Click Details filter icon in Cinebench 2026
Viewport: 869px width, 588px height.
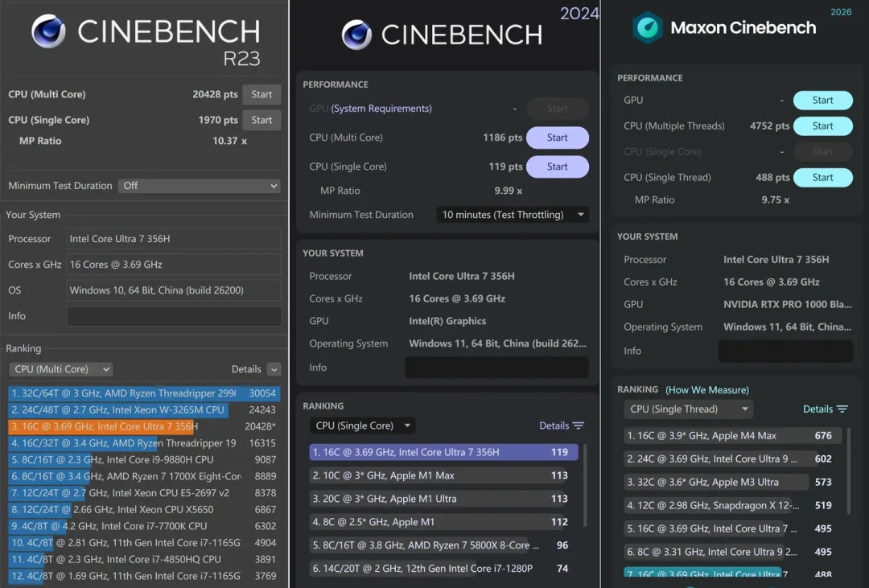point(842,409)
